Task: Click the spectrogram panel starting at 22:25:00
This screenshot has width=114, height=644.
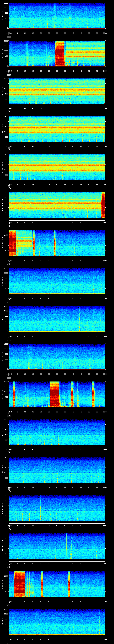Action: pos(57,129)
